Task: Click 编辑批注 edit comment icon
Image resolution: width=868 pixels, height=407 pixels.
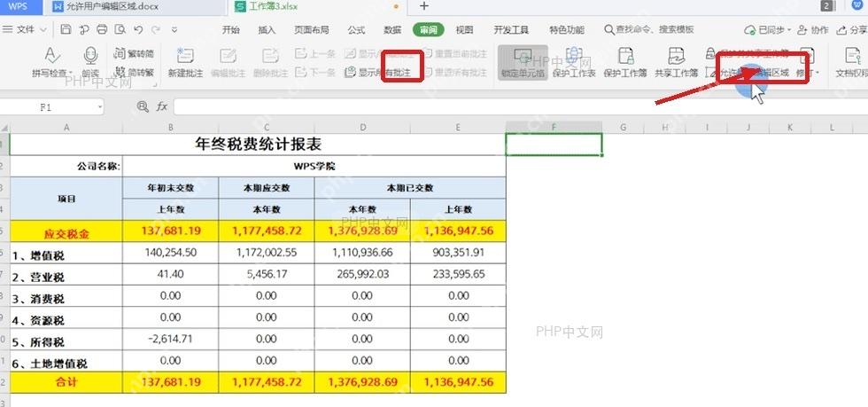Action: tap(228, 57)
